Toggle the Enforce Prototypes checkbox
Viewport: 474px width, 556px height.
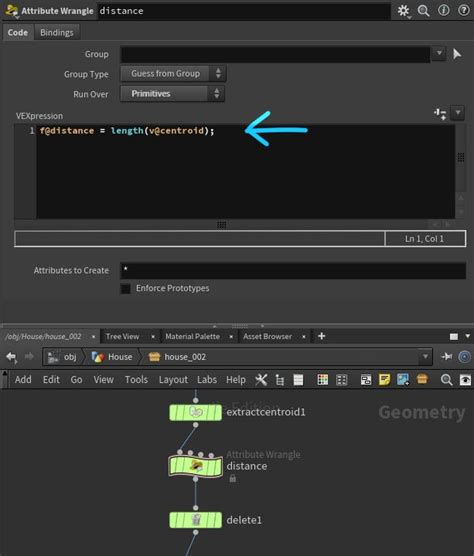126,289
